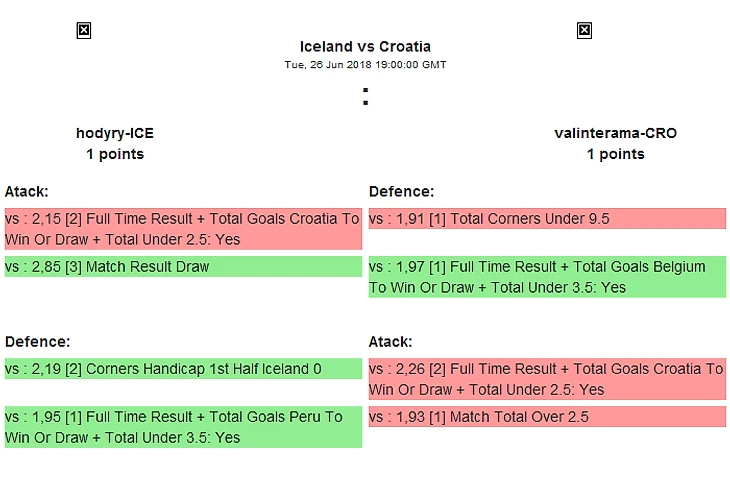This screenshot has width=730, height=480.
Task: Select the Corners Handicap 1st Half Iceland bet
Action: point(183,369)
